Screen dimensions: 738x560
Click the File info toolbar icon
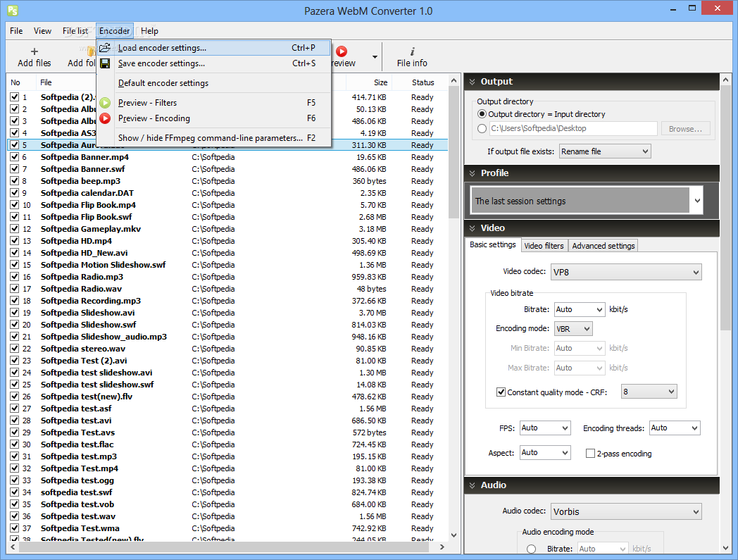(412, 51)
